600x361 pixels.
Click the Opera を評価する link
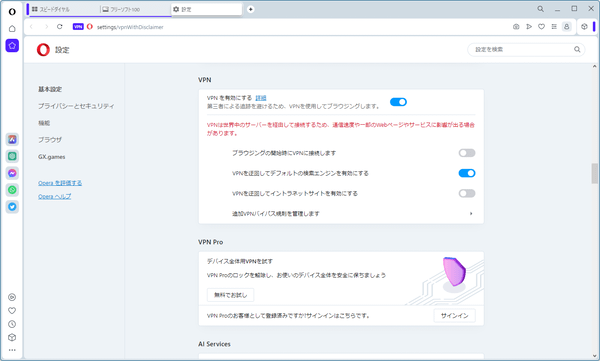tap(60, 183)
